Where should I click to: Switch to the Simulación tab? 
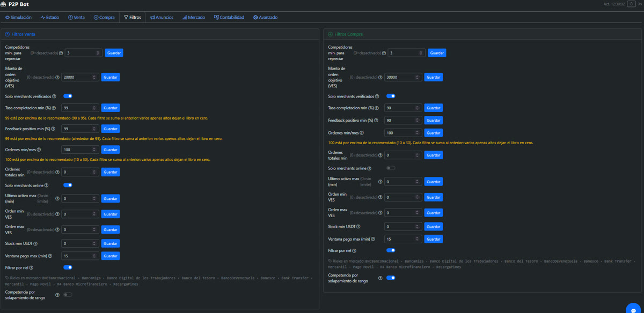tap(18, 18)
